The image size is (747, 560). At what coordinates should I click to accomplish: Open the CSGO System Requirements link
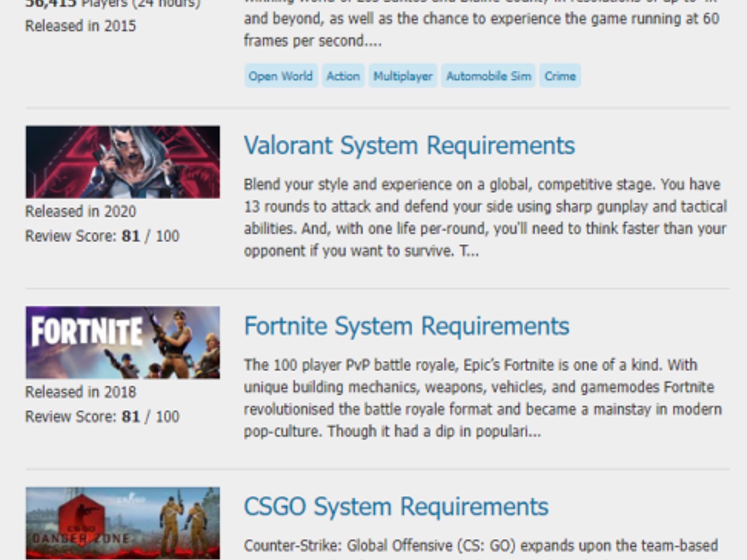pos(396,506)
